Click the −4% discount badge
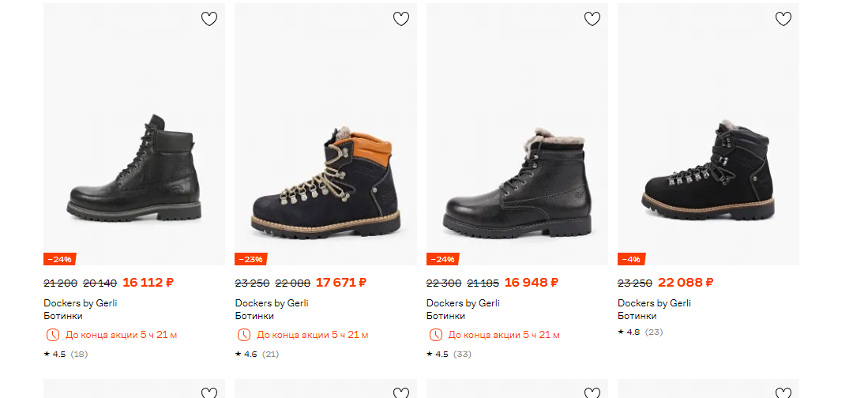Image resolution: width=868 pixels, height=398 pixels. [632, 259]
